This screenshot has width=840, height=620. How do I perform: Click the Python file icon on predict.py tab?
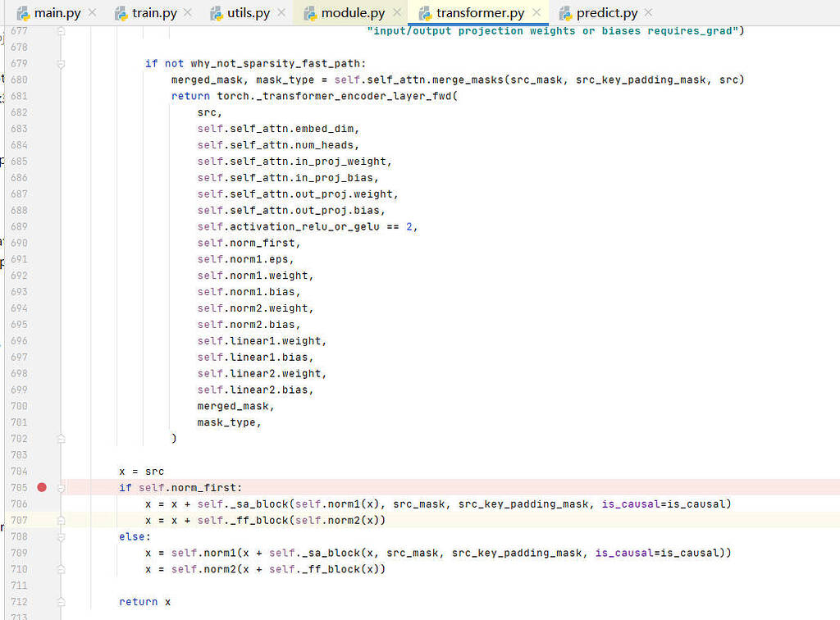click(x=565, y=13)
